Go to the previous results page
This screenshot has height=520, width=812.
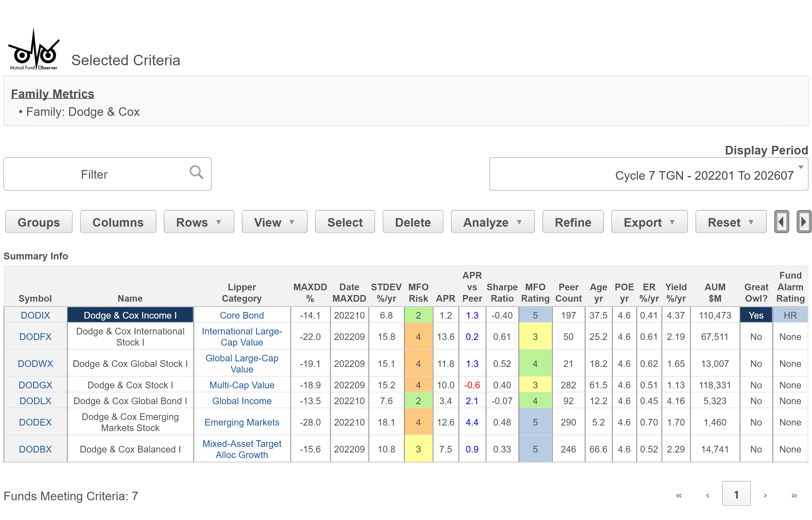tap(707, 495)
